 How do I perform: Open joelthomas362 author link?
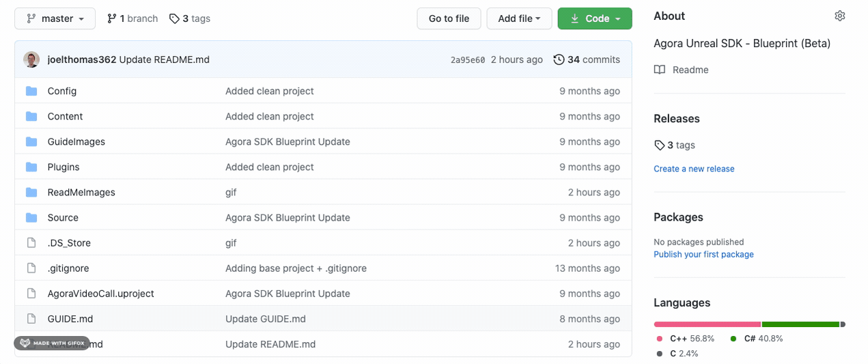pyautogui.click(x=82, y=59)
